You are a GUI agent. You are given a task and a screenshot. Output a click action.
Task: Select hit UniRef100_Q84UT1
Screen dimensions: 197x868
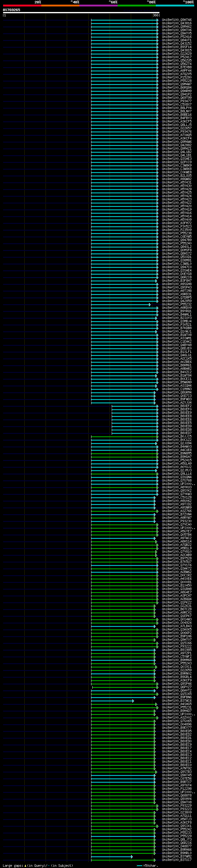point(177,40)
